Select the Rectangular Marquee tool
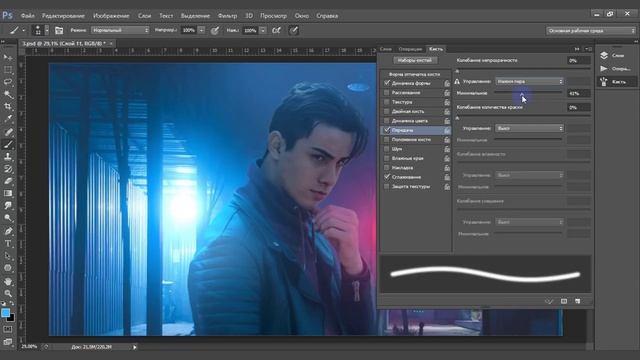640x360 pixels. click(7, 70)
